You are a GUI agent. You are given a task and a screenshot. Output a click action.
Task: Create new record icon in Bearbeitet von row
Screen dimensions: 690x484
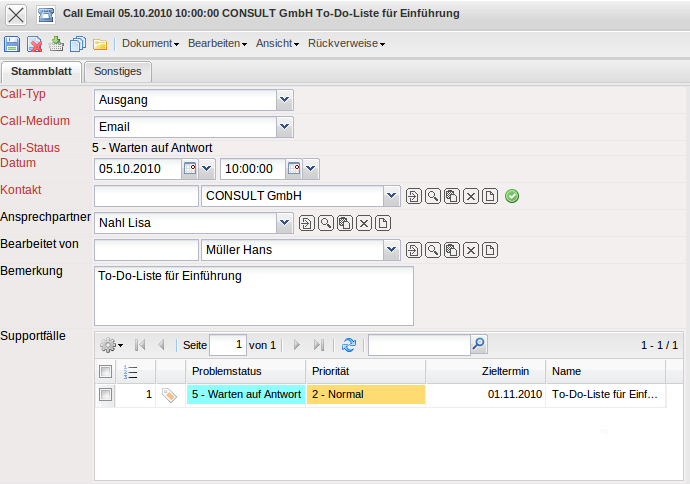pos(490,250)
